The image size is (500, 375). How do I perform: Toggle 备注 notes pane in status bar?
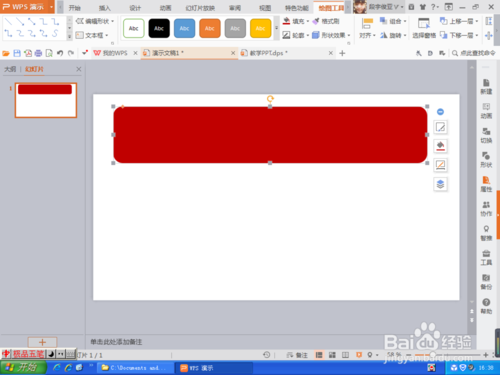click(298, 355)
